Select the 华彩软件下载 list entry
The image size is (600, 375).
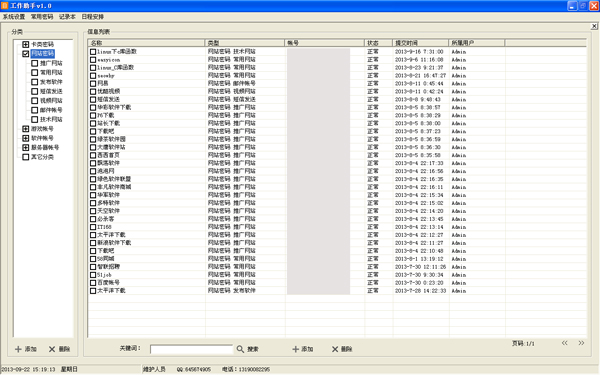tap(114, 108)
